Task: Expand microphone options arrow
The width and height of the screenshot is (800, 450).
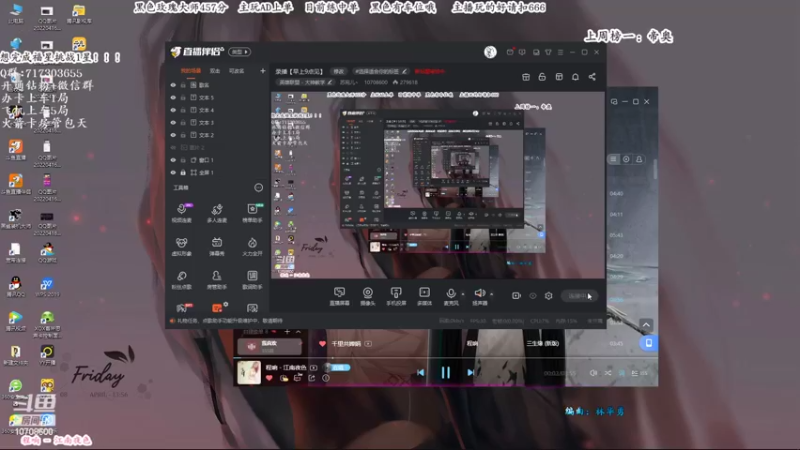Action: (463, 294)
